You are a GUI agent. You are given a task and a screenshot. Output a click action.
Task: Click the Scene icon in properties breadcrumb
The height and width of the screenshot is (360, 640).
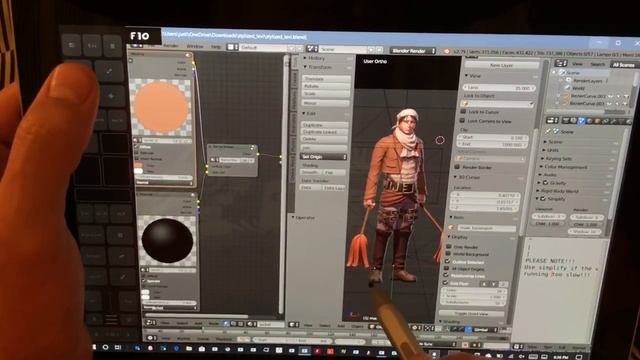[x=556, y=131]
